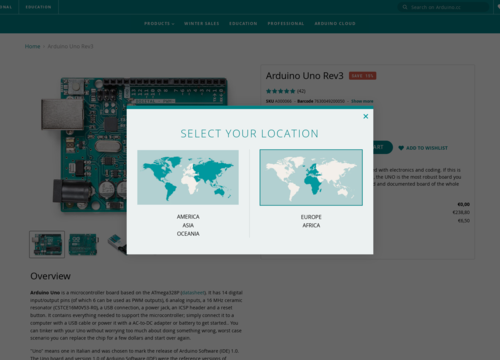Click Show more next to barcode
The image size is (500, 360).
[x=362, y=101]
